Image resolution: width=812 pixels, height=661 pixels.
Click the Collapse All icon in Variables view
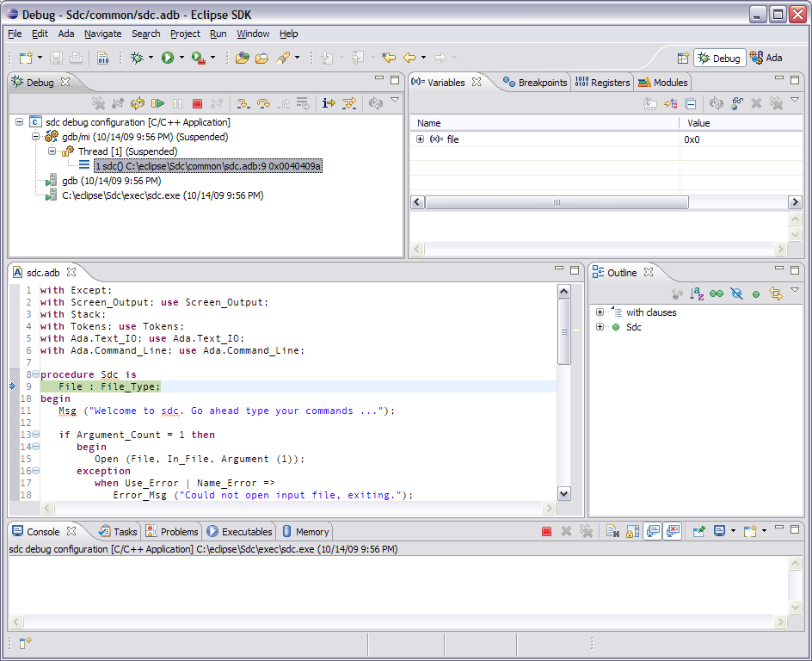point(691,103)
